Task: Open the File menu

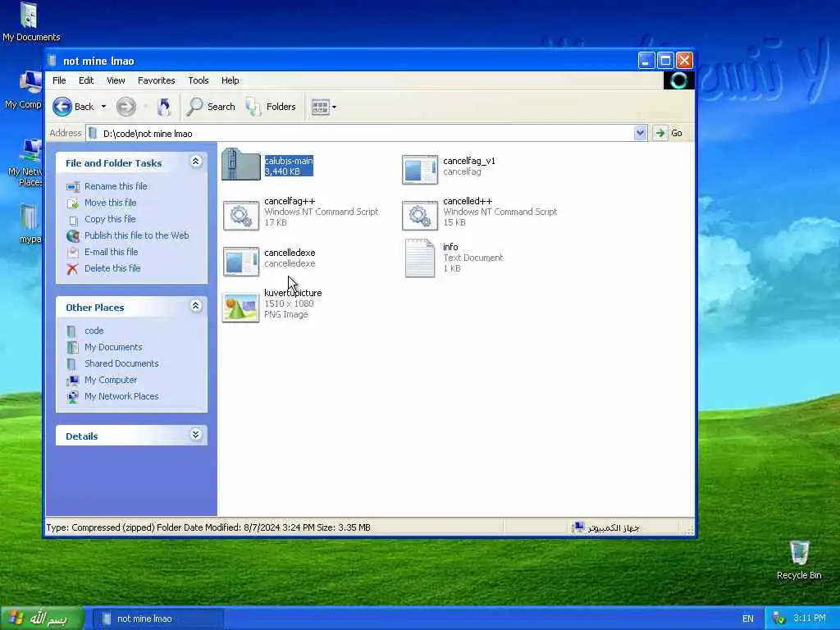Action: tap(59, 80)
